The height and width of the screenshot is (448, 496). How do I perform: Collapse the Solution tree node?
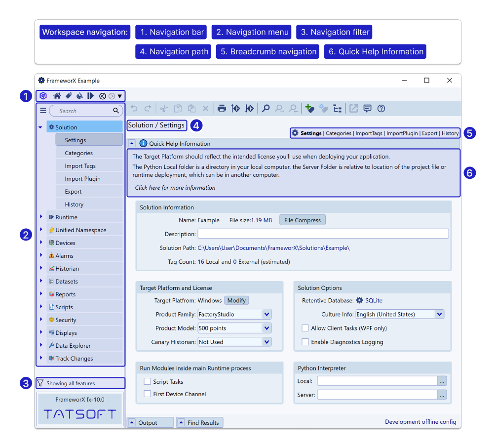tap(40, 127)
